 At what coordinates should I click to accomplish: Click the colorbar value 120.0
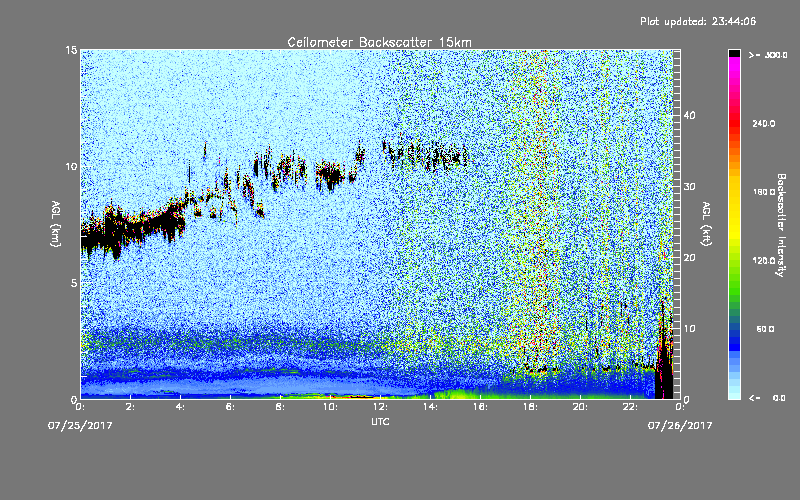click(764, 260)
